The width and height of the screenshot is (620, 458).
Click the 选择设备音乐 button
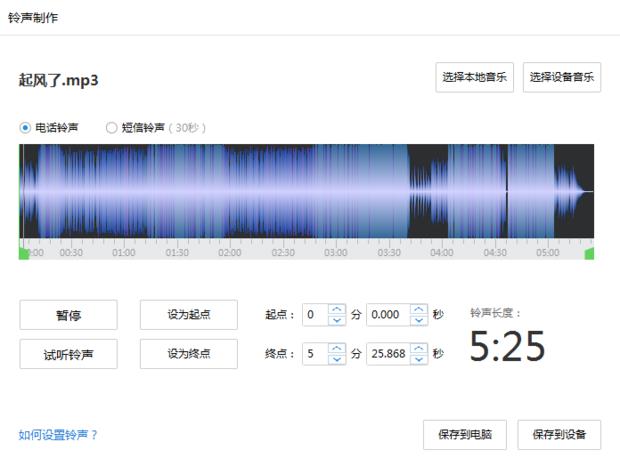pyautogui.click(x=561, y=77)
